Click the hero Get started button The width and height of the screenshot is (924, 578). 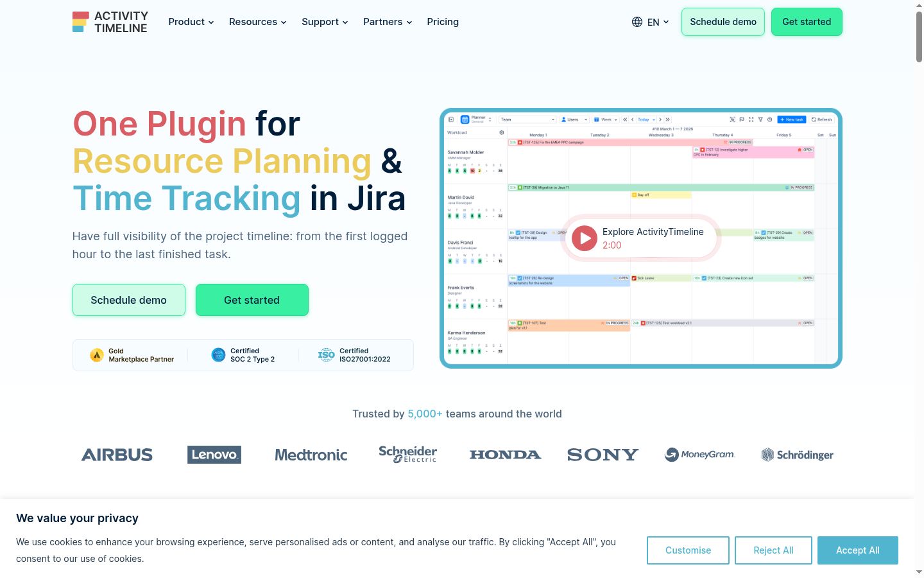(252, 300)
